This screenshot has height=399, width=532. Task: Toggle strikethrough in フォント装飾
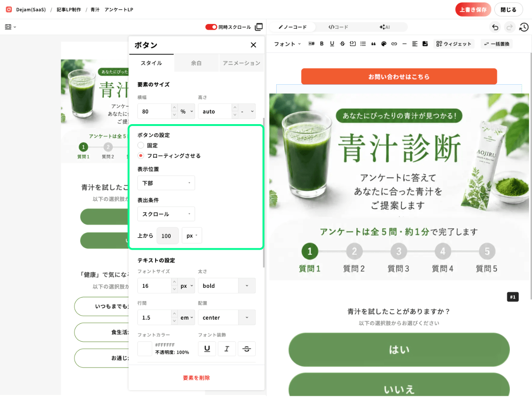[x=247, y=349]
